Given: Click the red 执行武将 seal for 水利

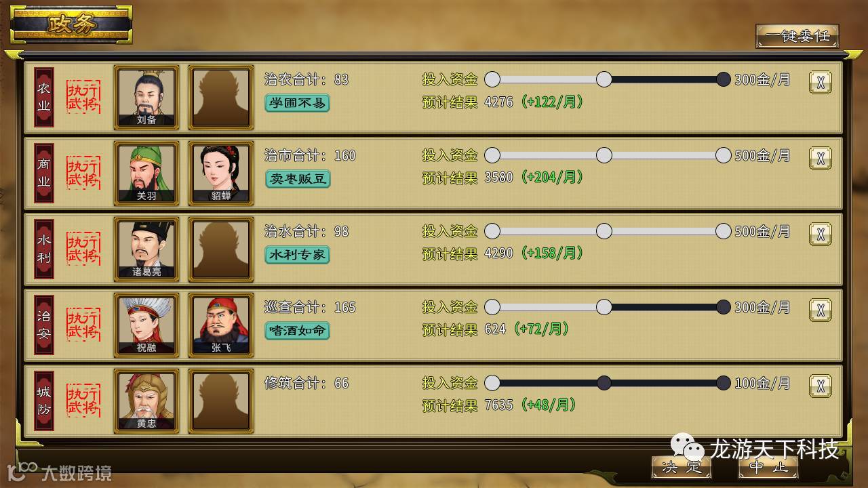Looking at the screenshot, I should click(83, 249).
